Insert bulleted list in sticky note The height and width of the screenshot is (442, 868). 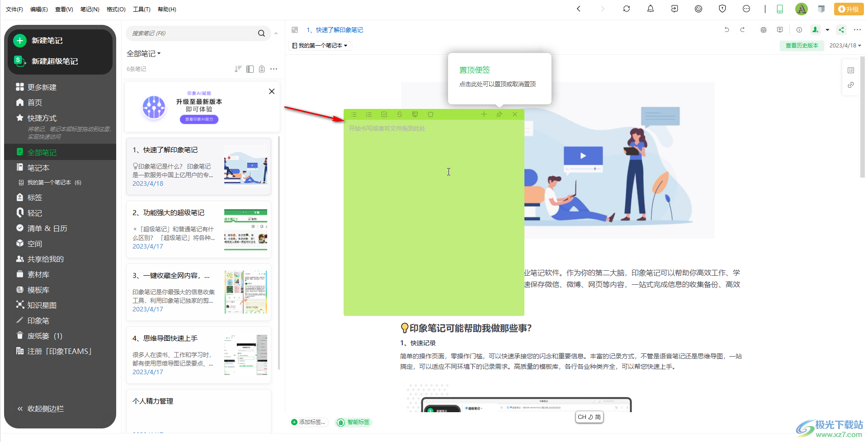354,115
